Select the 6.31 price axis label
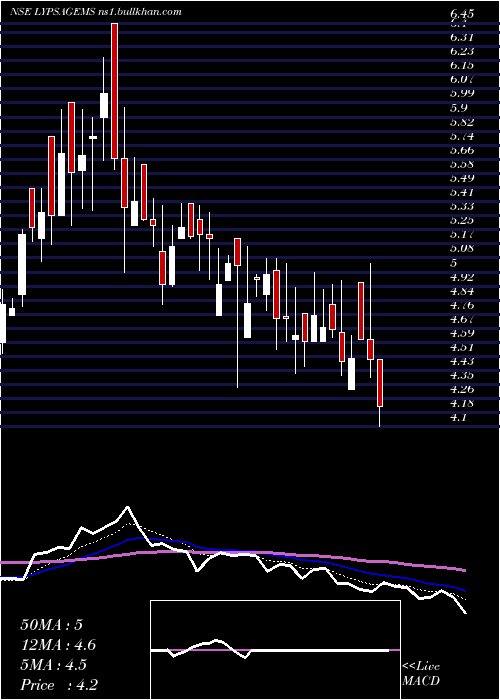500x700 pixels. (x=462, y=37)
